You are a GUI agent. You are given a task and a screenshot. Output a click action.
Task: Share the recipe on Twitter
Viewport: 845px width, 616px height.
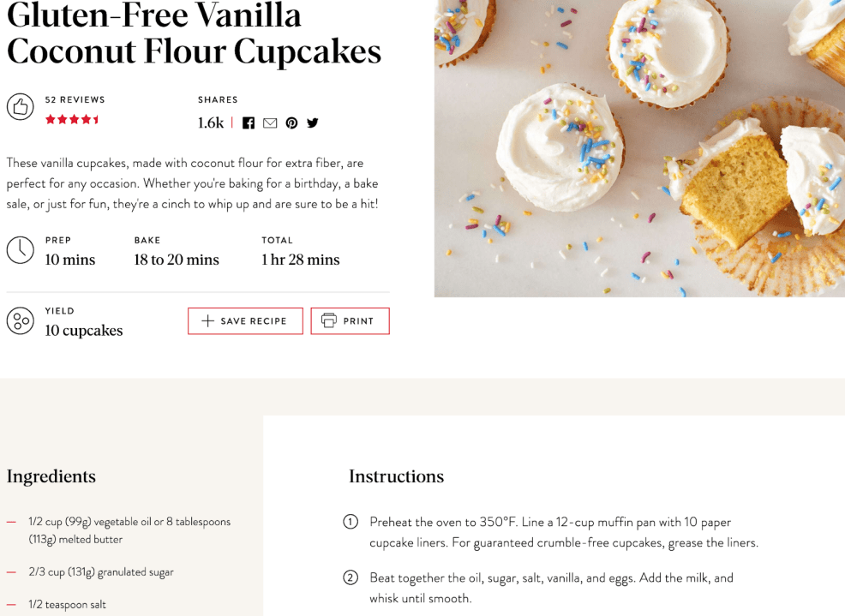(x=313, y=123)
